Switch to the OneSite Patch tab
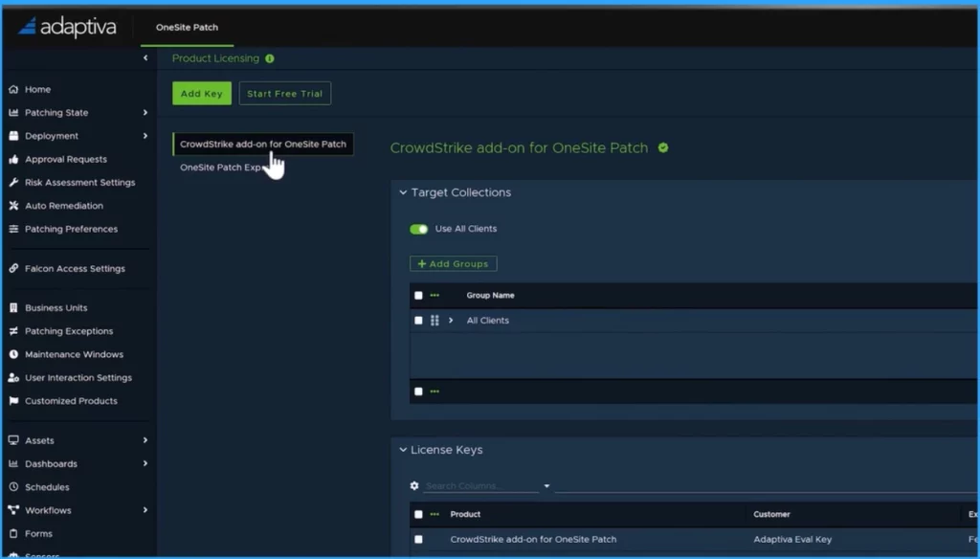980x559 pixels. click(187, 28)
